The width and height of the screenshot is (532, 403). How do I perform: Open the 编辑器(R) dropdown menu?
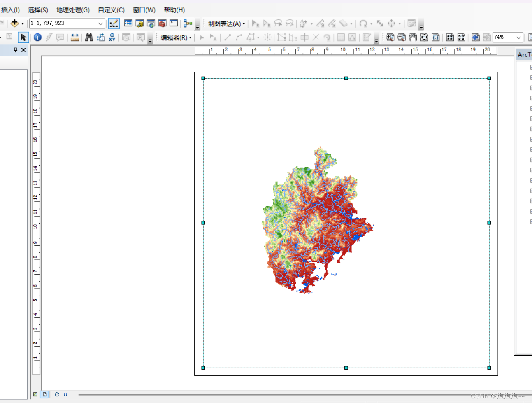click(176, 37)
